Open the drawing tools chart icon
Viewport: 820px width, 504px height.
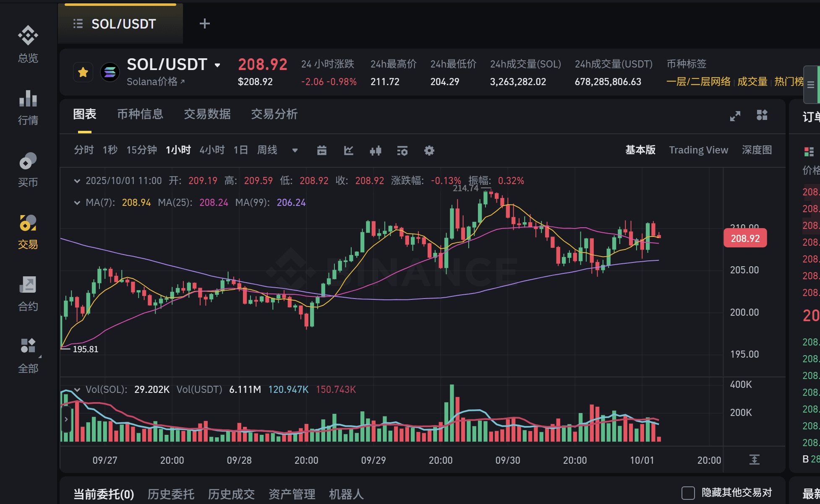349,151
